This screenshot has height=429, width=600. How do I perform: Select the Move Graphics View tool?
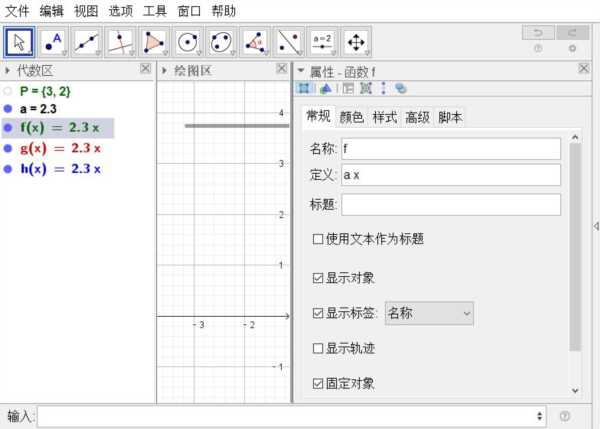tap(356, 42)
